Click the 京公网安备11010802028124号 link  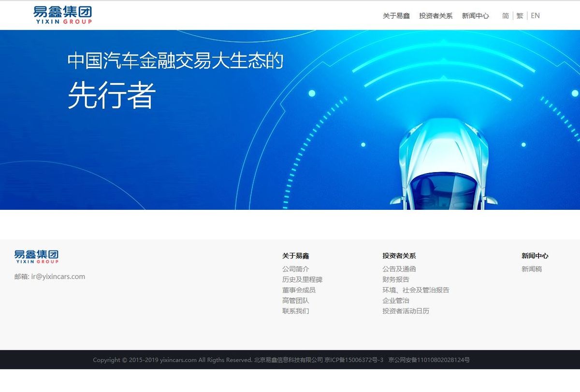429,360
